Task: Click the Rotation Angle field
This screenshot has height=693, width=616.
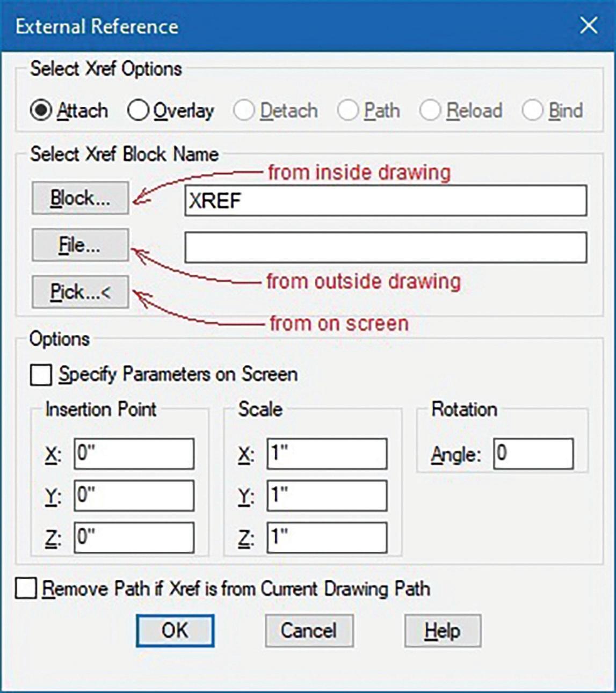Action: coord(533,454)
